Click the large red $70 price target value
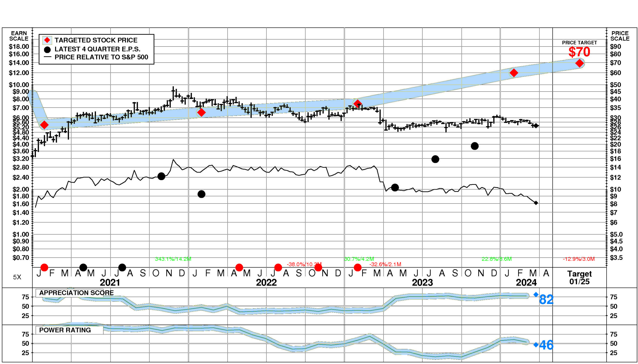 click(579, 52)
